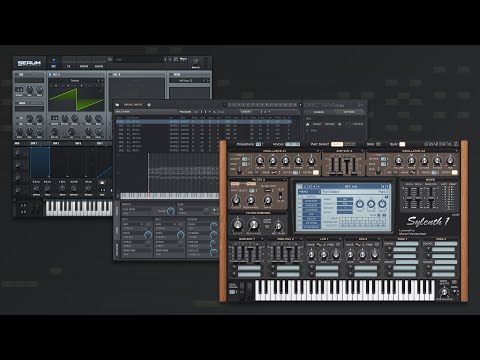The image size is (480, 360).
Task: Open Serum's Default wavetable selector
Action: point(76,81)
